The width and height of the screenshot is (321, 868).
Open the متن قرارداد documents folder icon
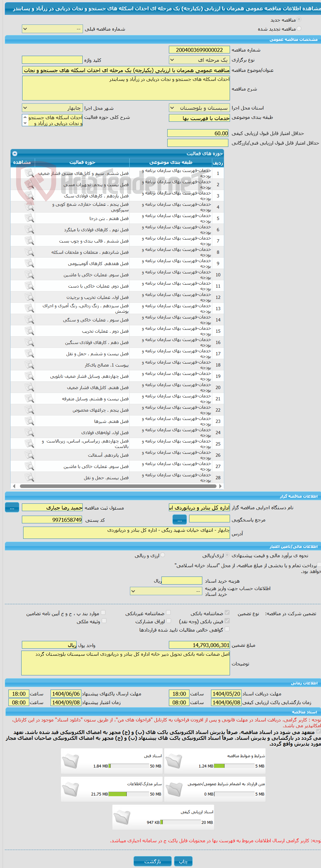click(x=174, y=789)
